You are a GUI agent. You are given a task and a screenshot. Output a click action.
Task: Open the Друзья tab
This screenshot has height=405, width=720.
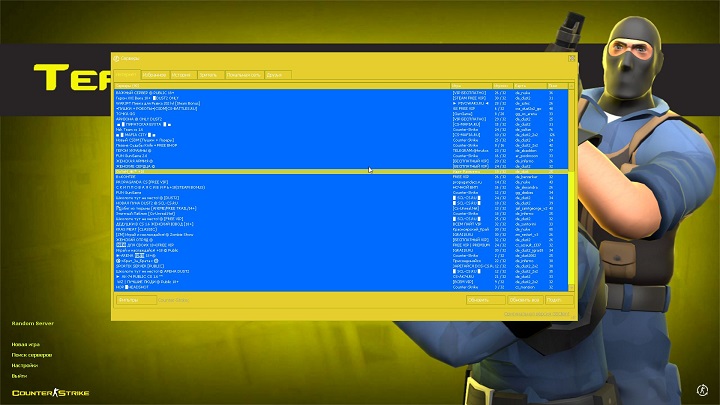click(274, 75)
